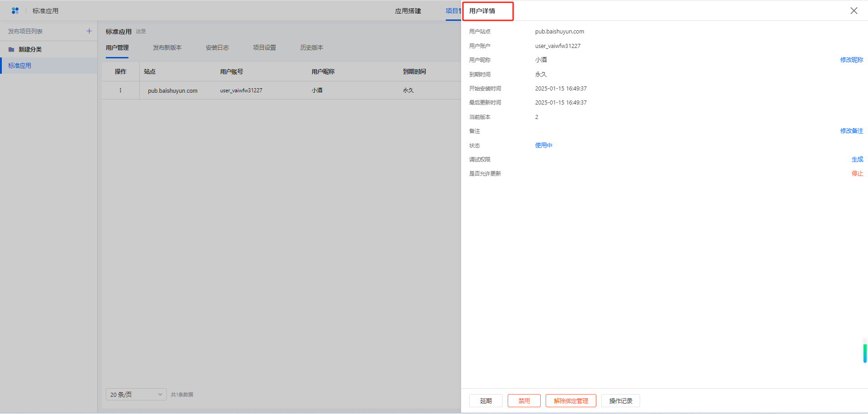Viewport: 868px width, 414px height.
Task: Click the 修改昵称 link
Action: [x=851, y=60]
